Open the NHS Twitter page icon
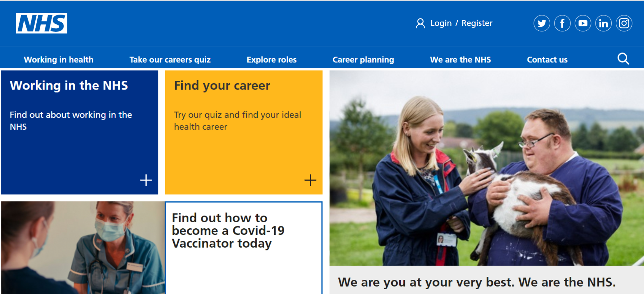Screen dimensions: 644x294 542,23
